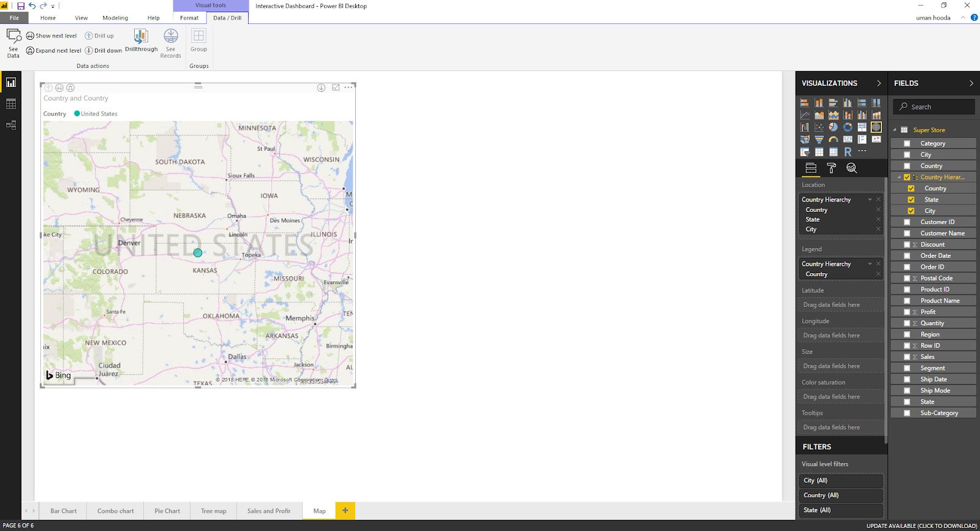Choose the treemap visualization
The width and height of the screenshot is (980, 531).
click(862, 127)
